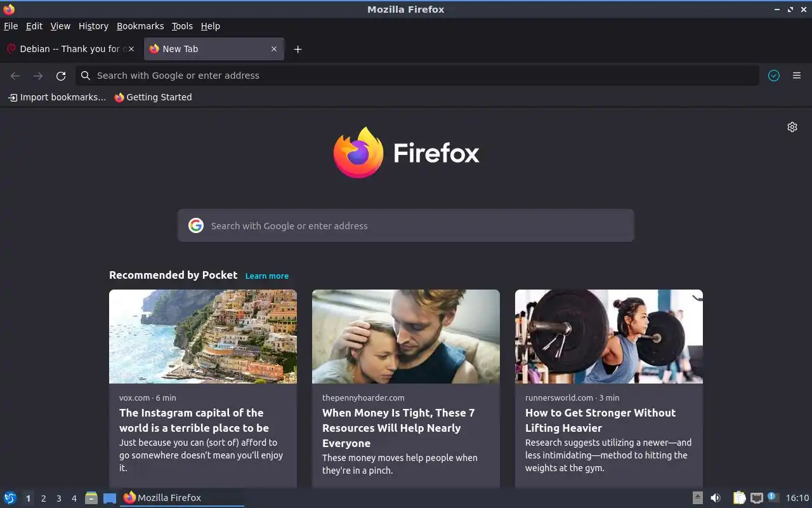812x508 pixels.
Task: Click the vox.com · 6 min source line
Action: point(148,398)
